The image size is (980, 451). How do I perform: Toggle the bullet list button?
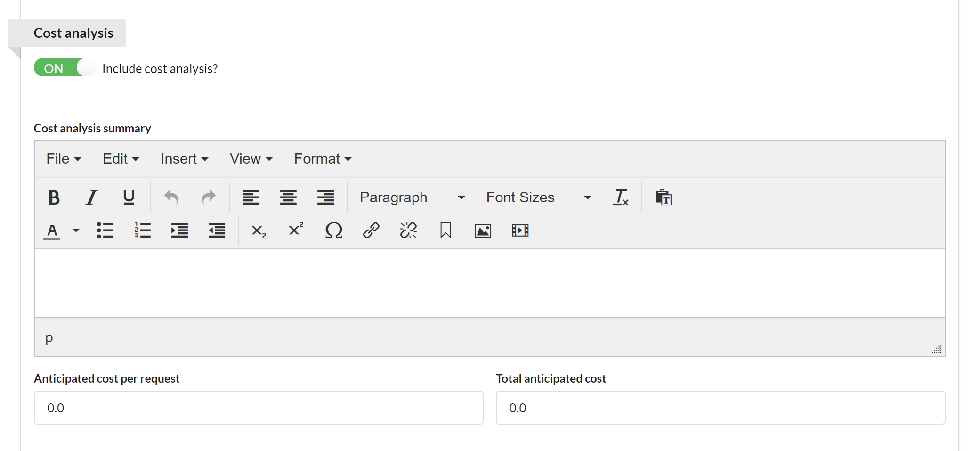coord(105,231)
